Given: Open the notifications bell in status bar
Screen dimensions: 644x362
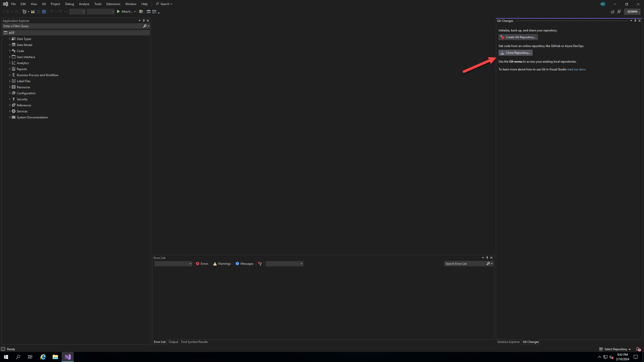Looking at the screenshot, I should [x=638, y=349].
